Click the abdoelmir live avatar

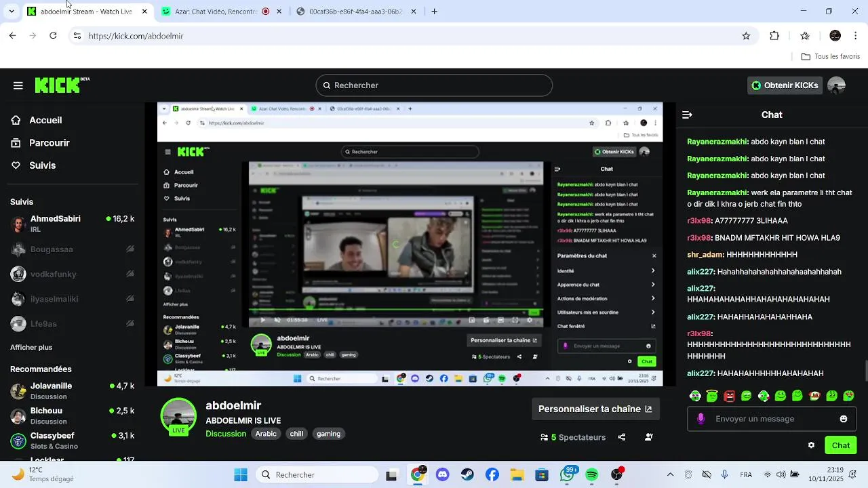(x=178, y=416)
